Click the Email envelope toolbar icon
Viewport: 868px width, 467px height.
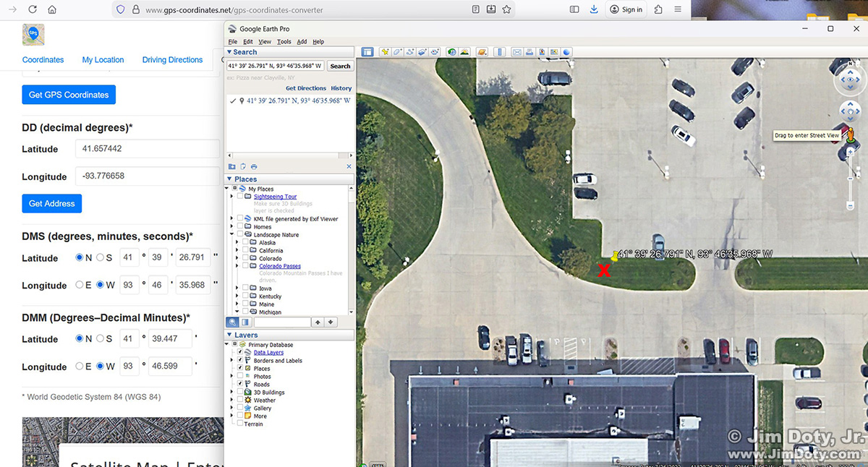pyautogui.click(x=517, y=52)
